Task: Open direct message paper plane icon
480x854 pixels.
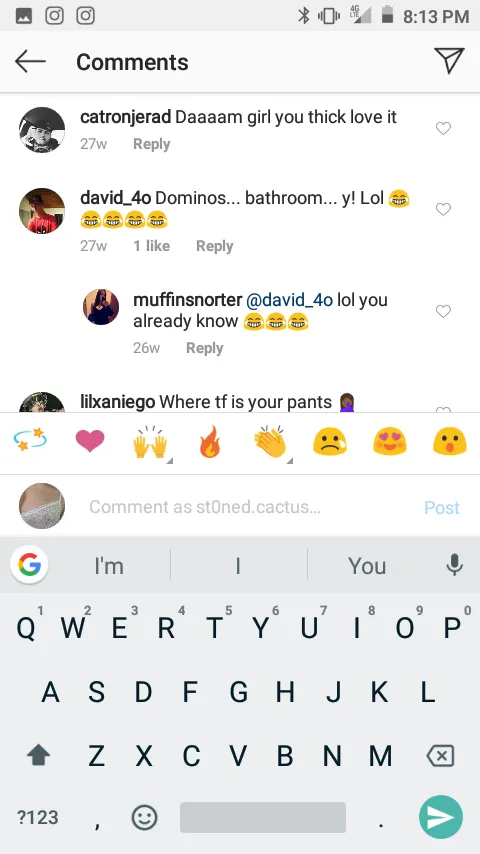Action: (449, 60)
